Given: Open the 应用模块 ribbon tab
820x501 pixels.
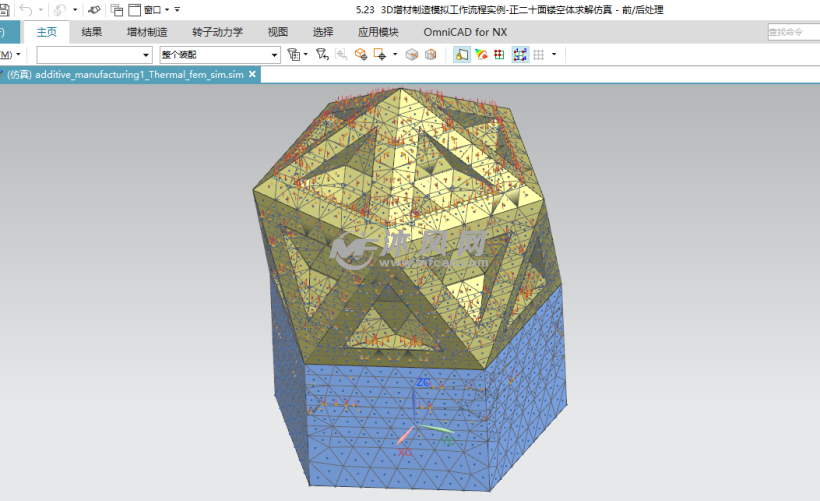Looking at the screenshot, I should (378, 32).
